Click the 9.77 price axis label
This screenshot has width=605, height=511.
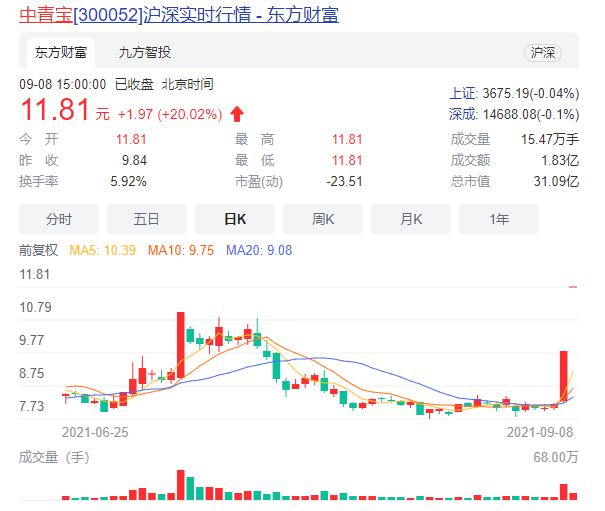[x=32, y=340]
